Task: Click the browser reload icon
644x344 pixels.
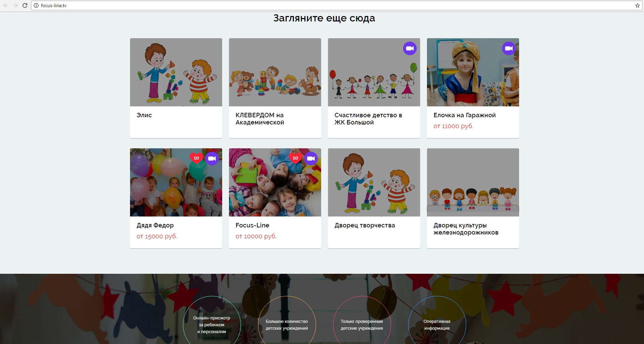Action: pos(25,5)
